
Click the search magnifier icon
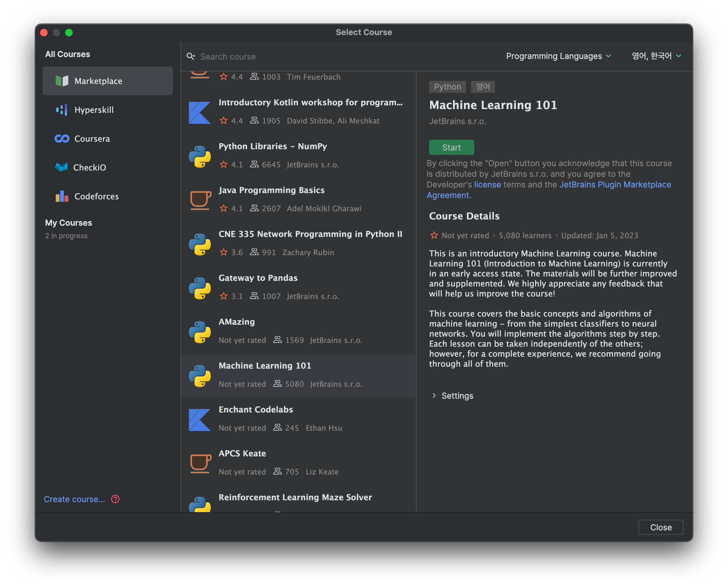click(x=191, y=56)
